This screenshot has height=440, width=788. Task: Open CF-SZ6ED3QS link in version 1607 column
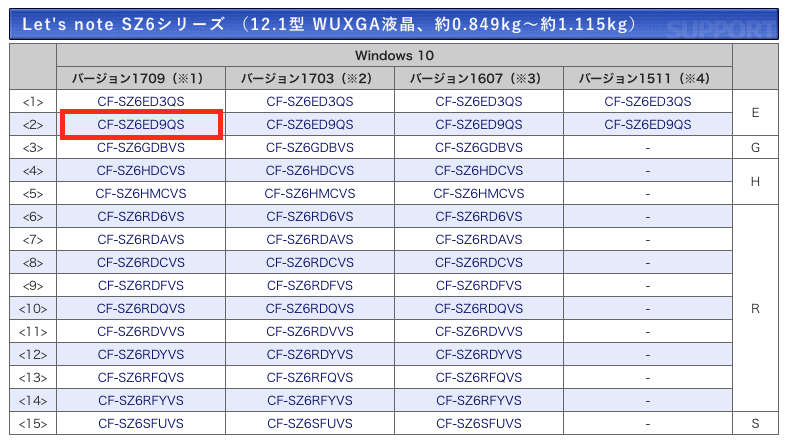pos(478,101)
